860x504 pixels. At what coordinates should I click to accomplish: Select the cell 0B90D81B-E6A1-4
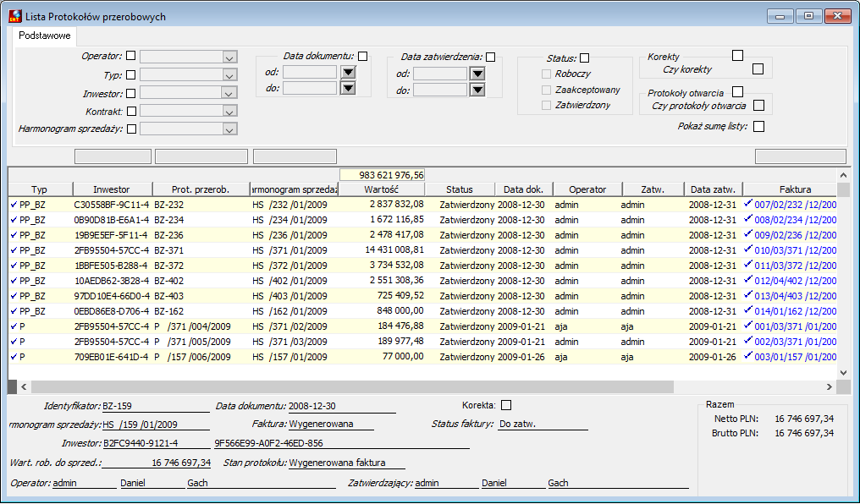click(x=111, y=220)
